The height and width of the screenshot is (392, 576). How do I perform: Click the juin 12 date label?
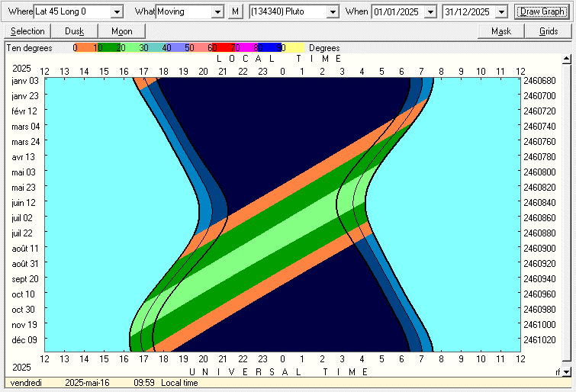pos(24,203)
